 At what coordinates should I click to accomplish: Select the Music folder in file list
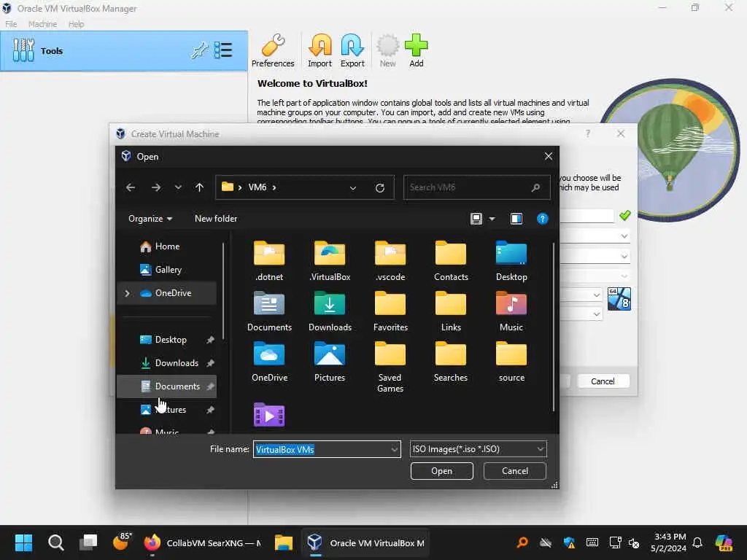[511, 311]
